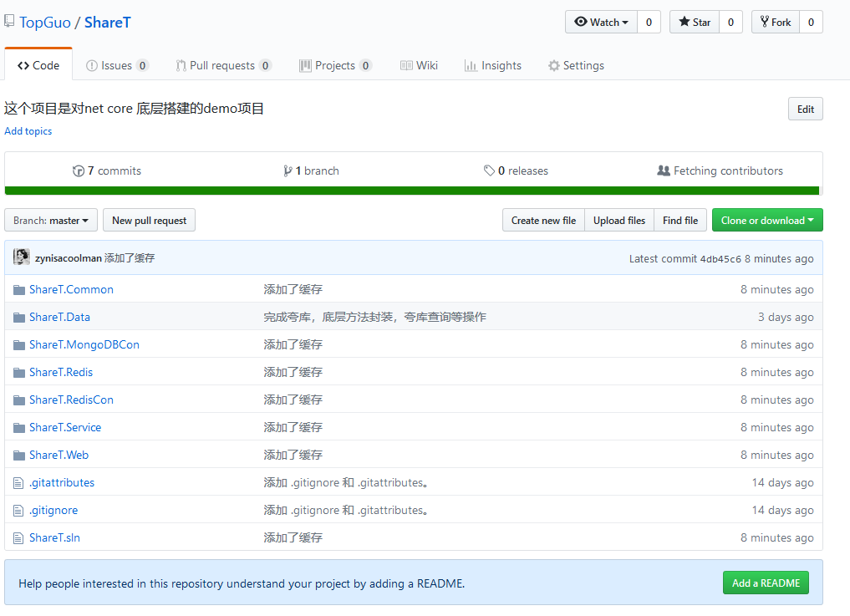Fork the repository

click(x=775, y=23)
